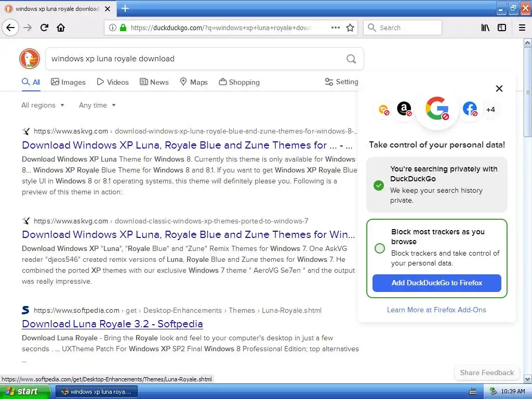Open first AskVG 'Themes for ...' result title
Screen dimensions: 532x399
pyautogui.click(x=187, y=145)
